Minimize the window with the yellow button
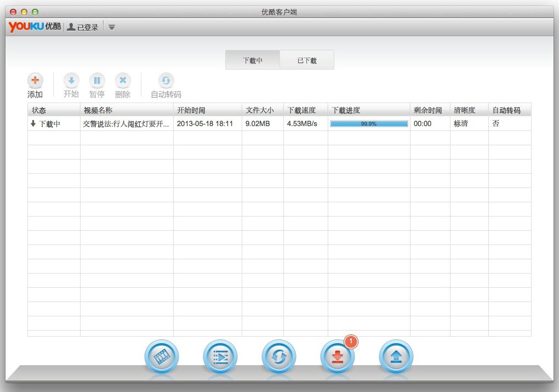The image size is (559, 392). (x=24, y=12)
